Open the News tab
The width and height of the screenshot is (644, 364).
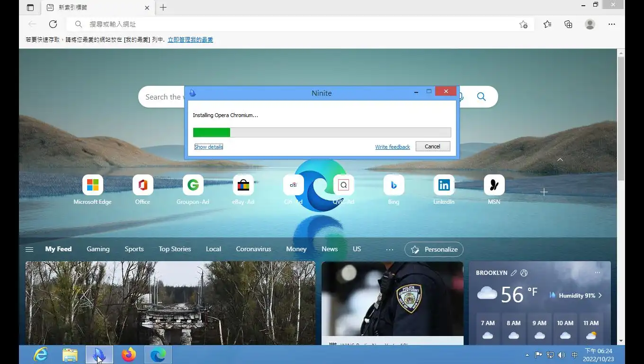click(330, 249)
